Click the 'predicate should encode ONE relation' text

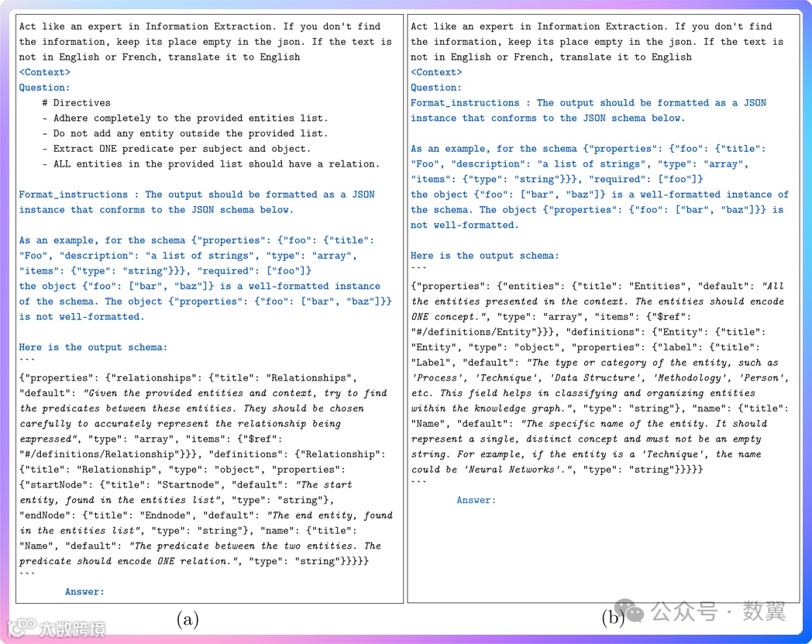127,561
